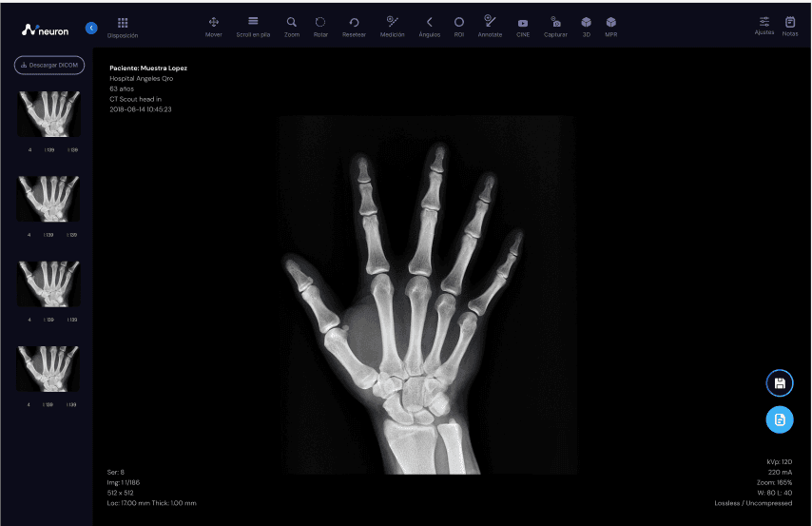Select the Mover pan tool
812x526 pixels.
coord(213,22)
